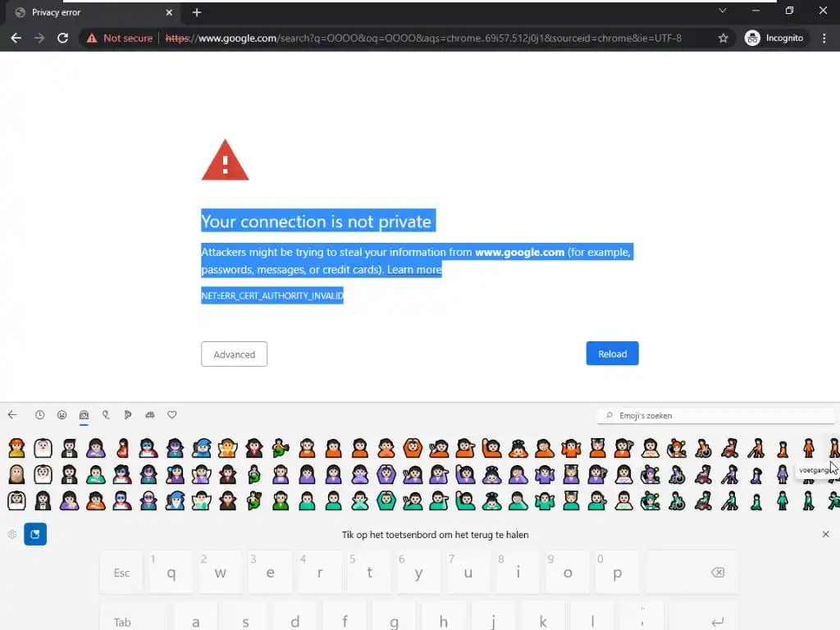Insert the woman with tan headscarf emoji

(x=16, y=474)
